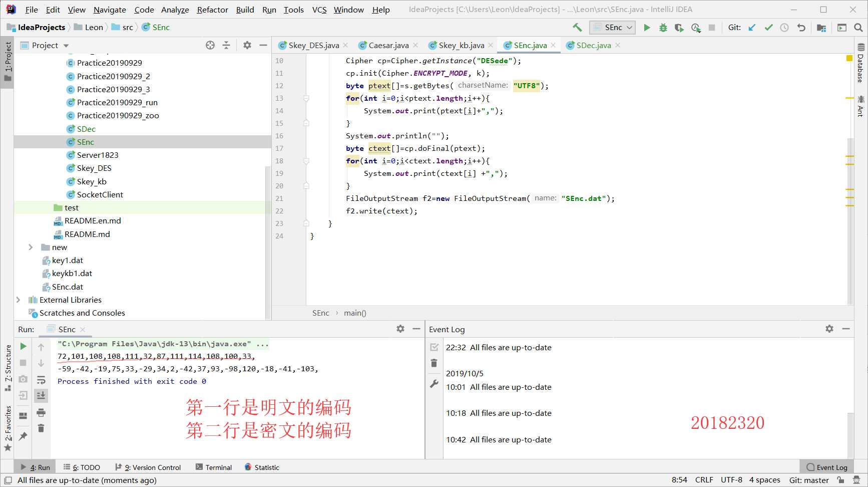Screen dimensions: 868x487
Task: Open the SEnc run configuration dropdown
Action: tap(612, 28)
